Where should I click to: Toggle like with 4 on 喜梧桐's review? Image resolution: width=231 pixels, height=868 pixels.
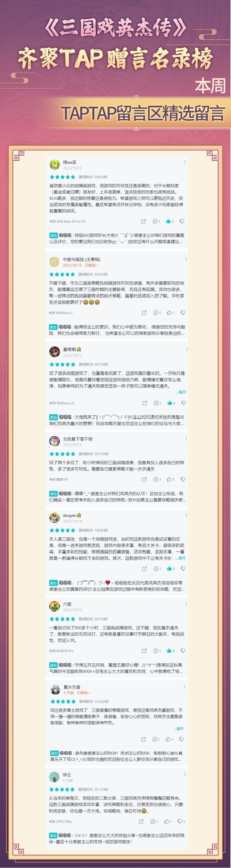click(x=171, y=403)
